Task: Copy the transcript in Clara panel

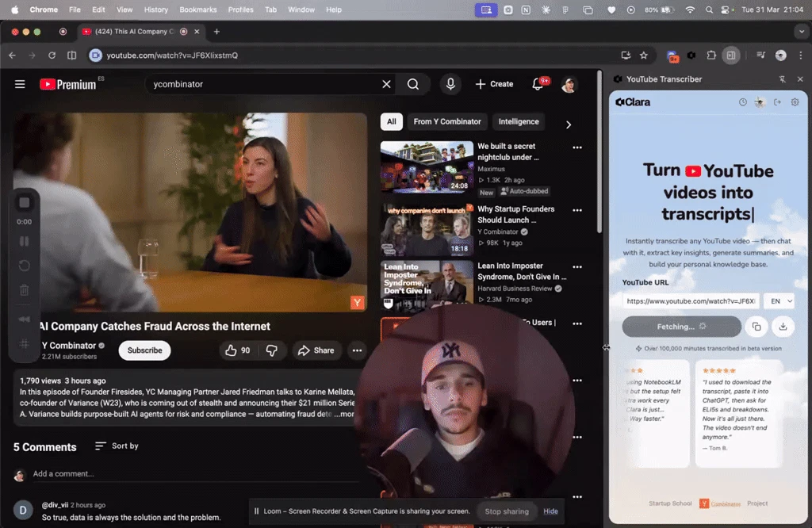Action: (x=756, y=327)
